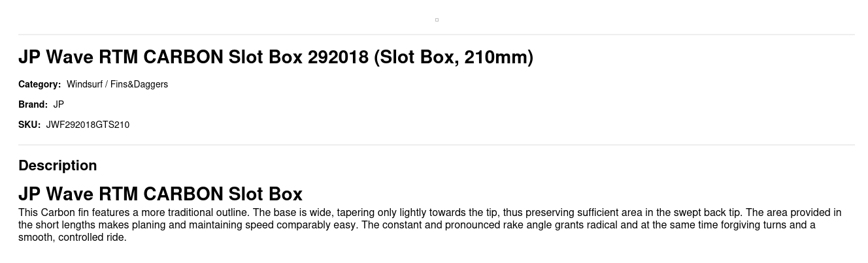This screenshot has width=868, height=263.
Task: Click the tiny image placeholder at top
Action: click(x=437, y=20)
